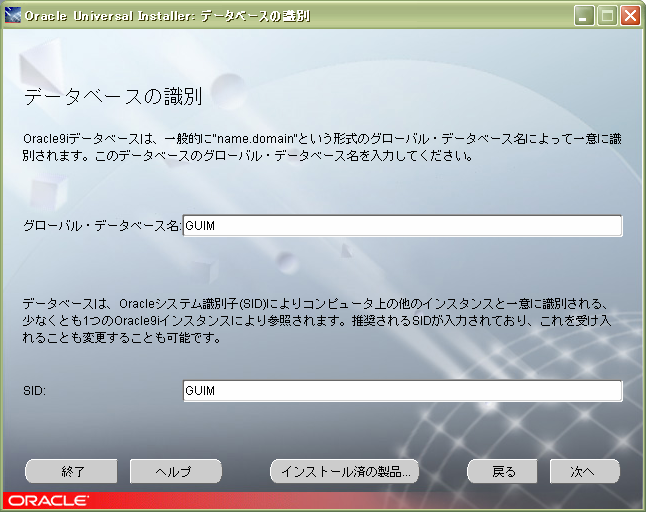Open インストール済の製品... dialog

[x=344, y=471]
